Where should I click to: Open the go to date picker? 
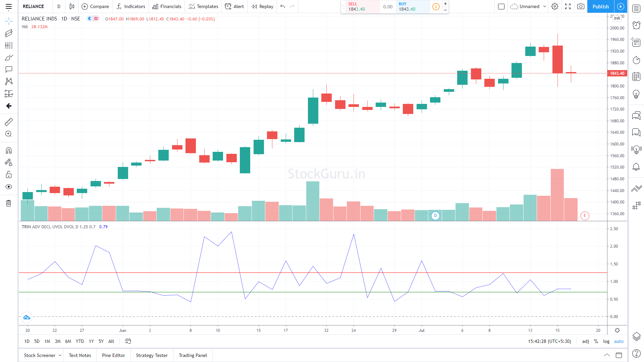(128, 341)
